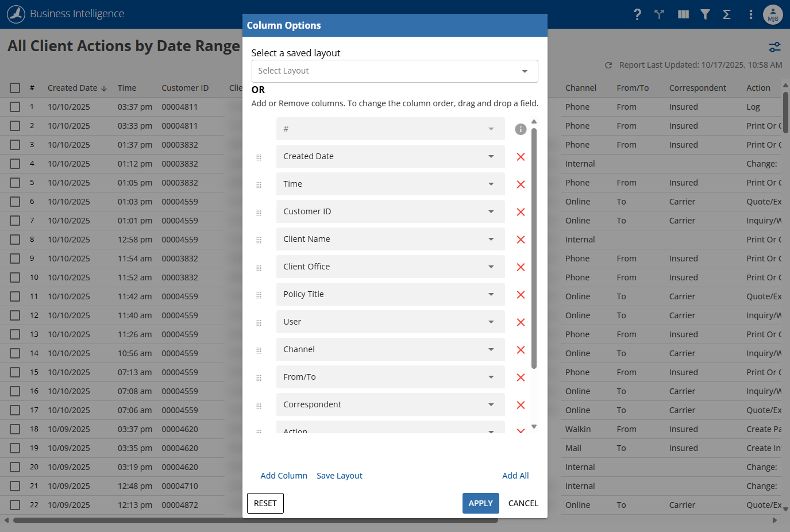This screenshot has width=790, height=532.
Task: Remove the Correspondent column
Action: point(521,405)
